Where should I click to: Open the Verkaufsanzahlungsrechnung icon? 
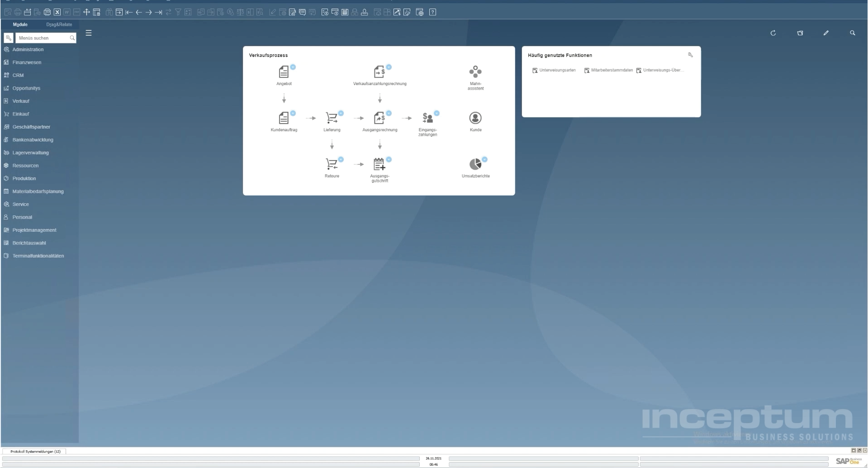tap(379, 72)
